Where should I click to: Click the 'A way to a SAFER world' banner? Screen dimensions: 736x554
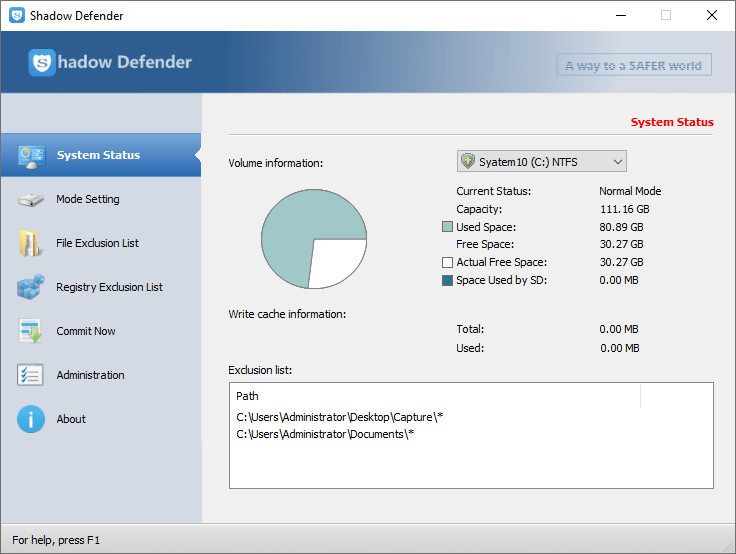(x=634, y=65)
